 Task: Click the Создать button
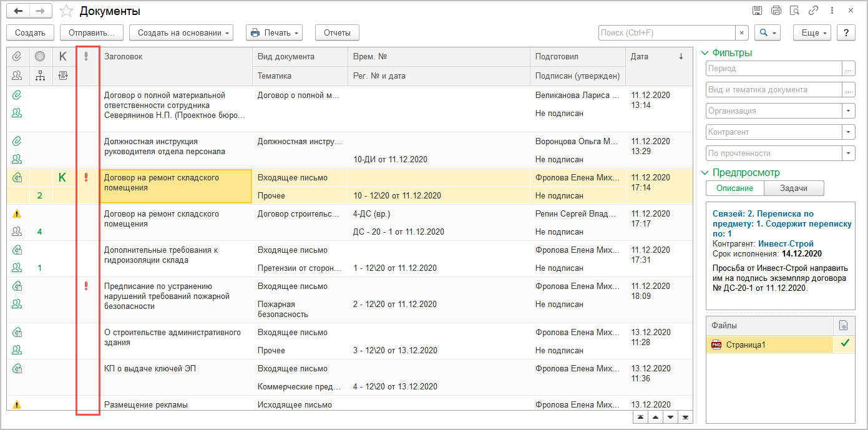tap(30, 33)
